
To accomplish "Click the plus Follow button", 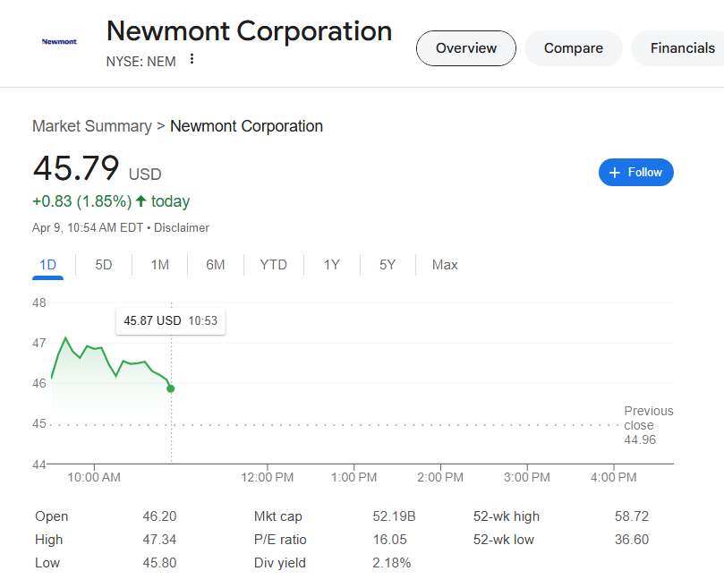I will (635, 173).
